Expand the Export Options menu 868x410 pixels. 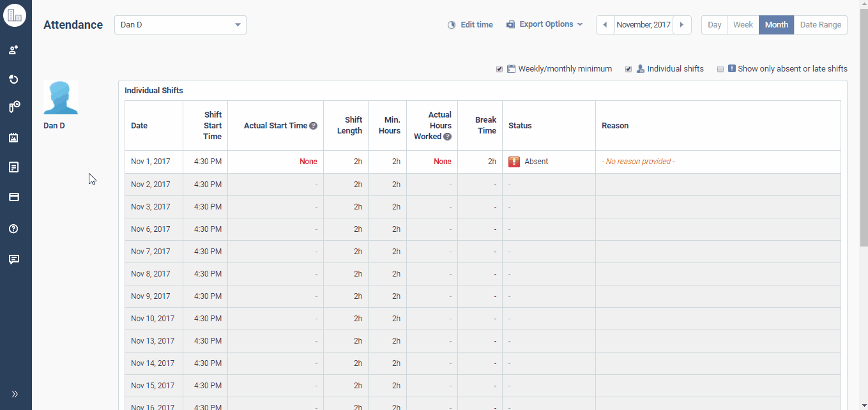tap(545, 24)
